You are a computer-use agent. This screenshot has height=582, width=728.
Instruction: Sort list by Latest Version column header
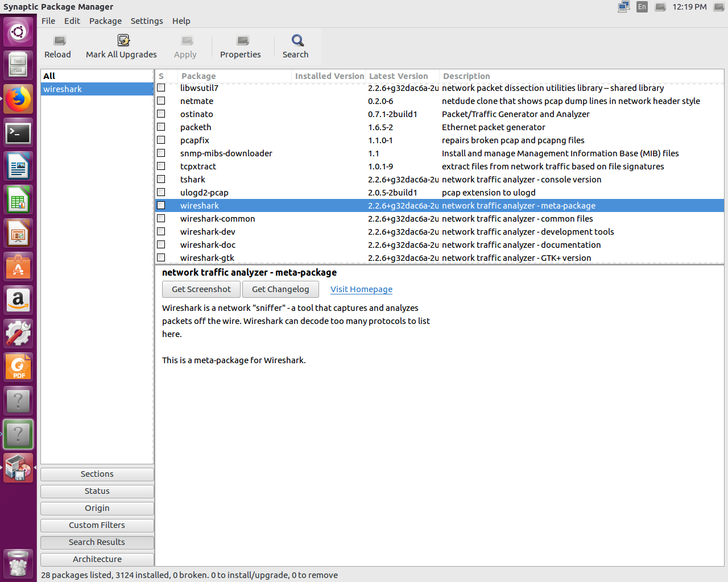point(399,76)
